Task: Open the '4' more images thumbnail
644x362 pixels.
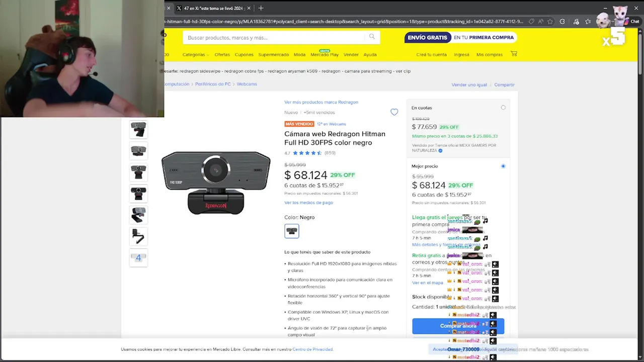Action: (138, 257)
